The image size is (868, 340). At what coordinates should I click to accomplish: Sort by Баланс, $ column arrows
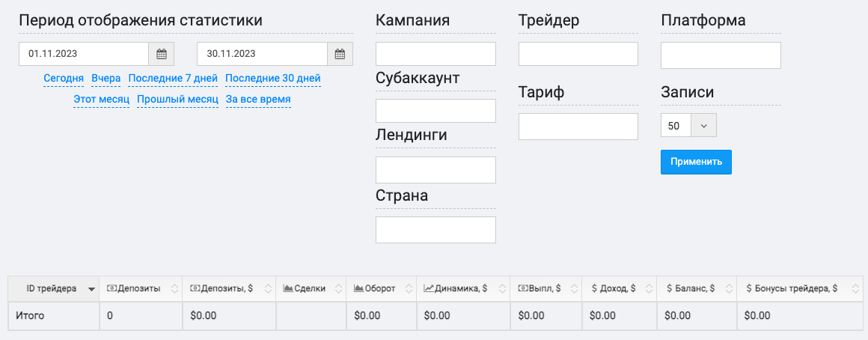729,288
